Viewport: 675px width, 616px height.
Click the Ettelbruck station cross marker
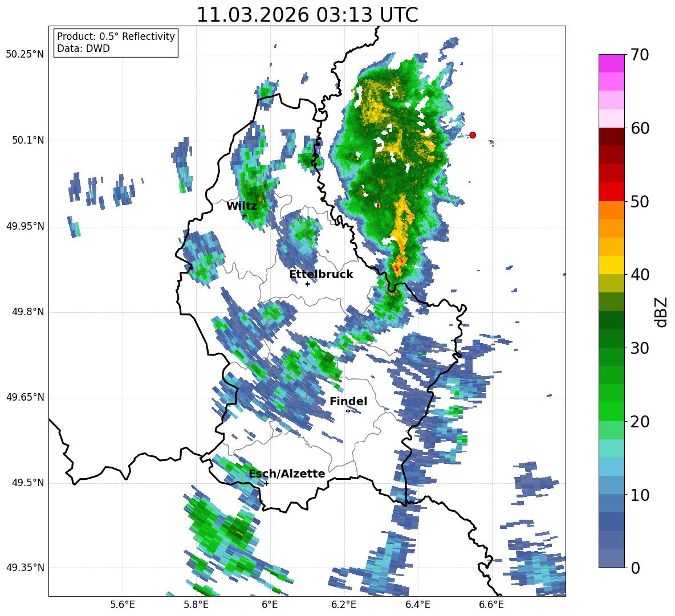pyautogui.click(x=307, y=284)
